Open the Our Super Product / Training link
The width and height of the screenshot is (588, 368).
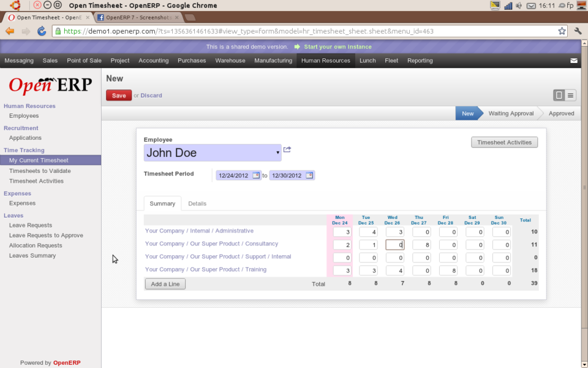(206, 269)
